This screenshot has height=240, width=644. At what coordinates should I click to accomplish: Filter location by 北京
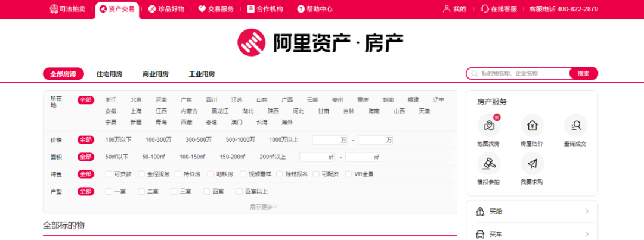coord(136,100)
